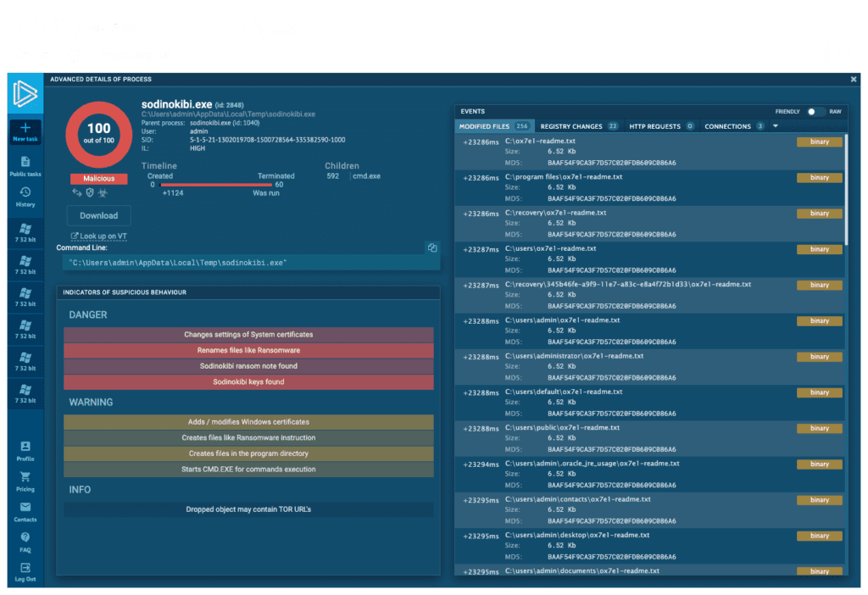Open the Connections tab
868x595 pixels.
[x=734, y=126]
